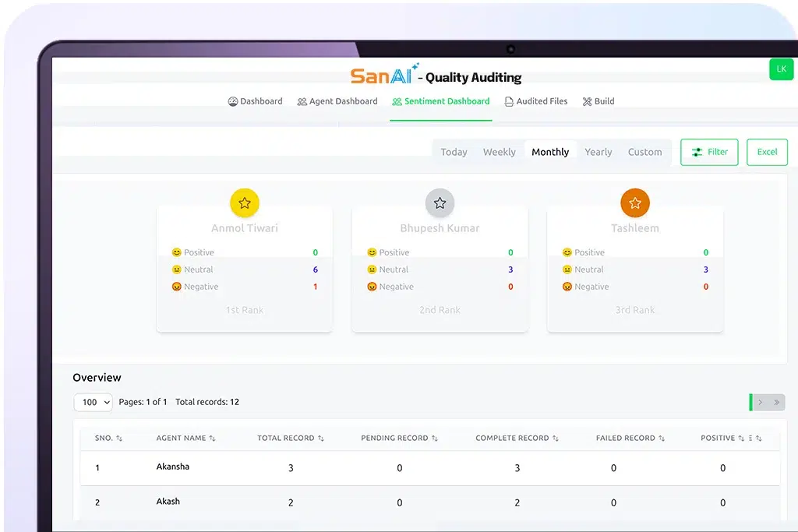Click Tashleem's Neutral emoji icon
The width and height of the screenshot is (798, 532).
pyautogui.click(x=567, y=270)
